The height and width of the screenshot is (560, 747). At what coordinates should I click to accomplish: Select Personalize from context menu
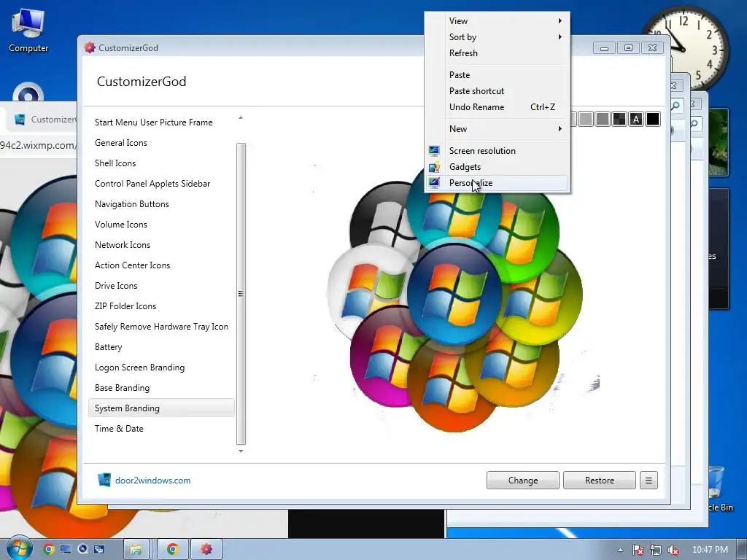pyautogui.click(x=497, y=183)
